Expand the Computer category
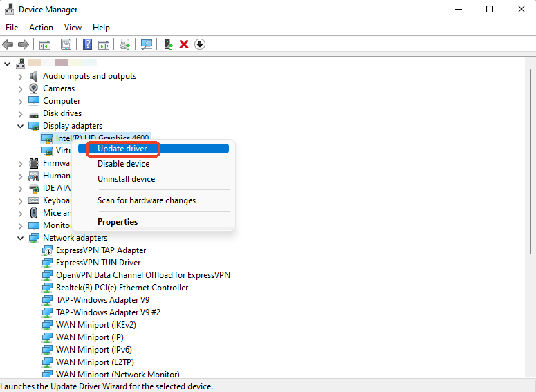This screenshot has width=536, height=392. click(x=20, y=102)
